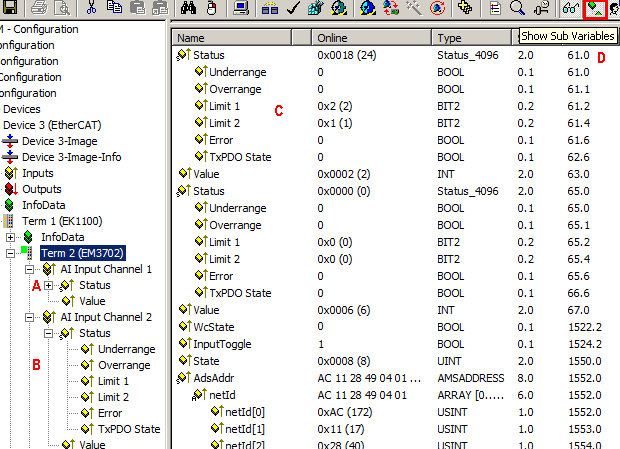The image size is (620, 449).
Task: Select Value under AI Input Channel 1
Action: point(92,301)
